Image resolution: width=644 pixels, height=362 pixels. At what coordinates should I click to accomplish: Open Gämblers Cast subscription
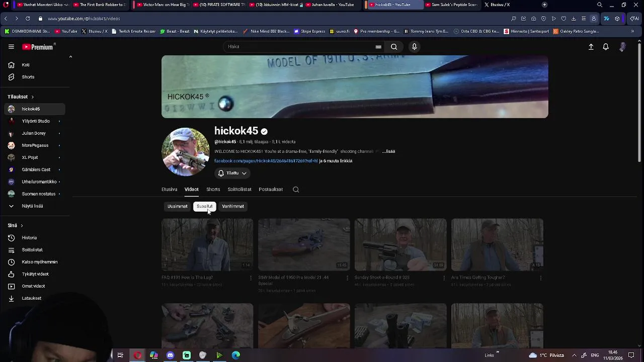35,169
